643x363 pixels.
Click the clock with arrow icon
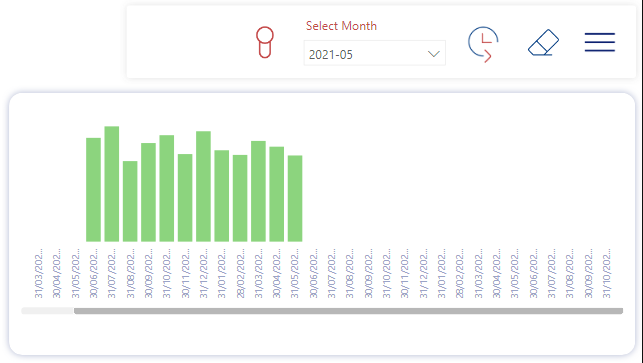(483, 44)
